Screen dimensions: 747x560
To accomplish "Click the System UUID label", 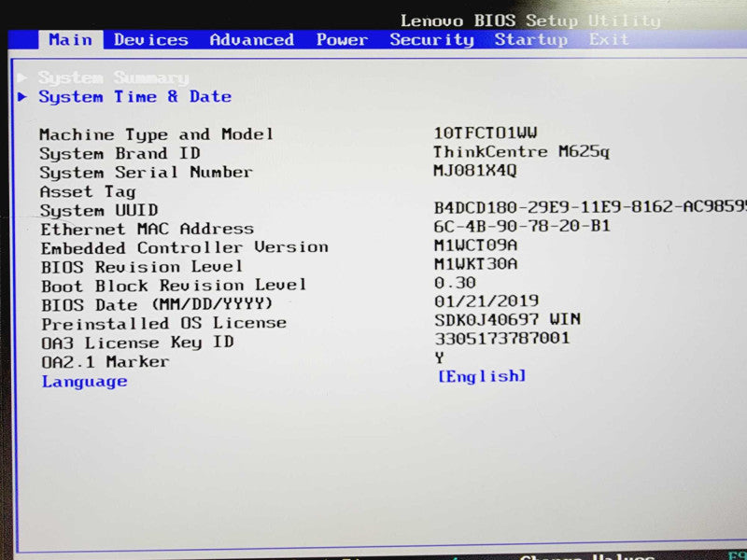I will click(99, 211).
